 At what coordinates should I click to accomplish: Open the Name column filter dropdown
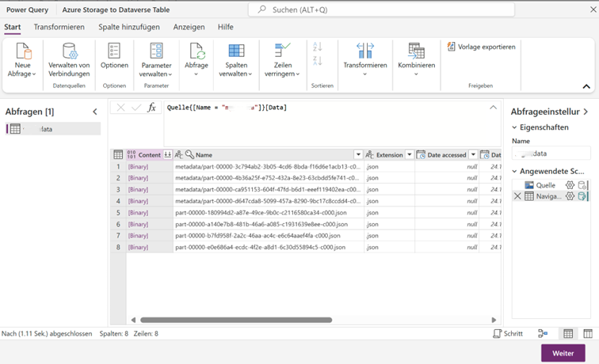358,155
